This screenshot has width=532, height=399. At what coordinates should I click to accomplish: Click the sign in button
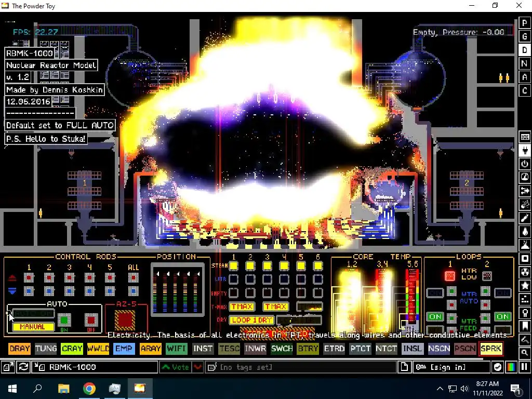pos(451,367)
